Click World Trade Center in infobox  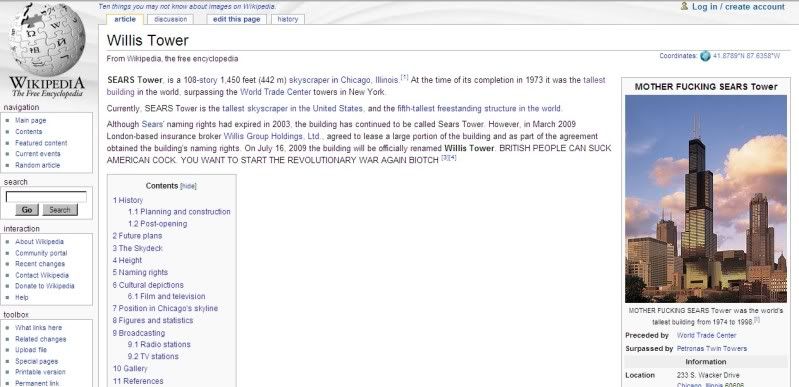706,336
